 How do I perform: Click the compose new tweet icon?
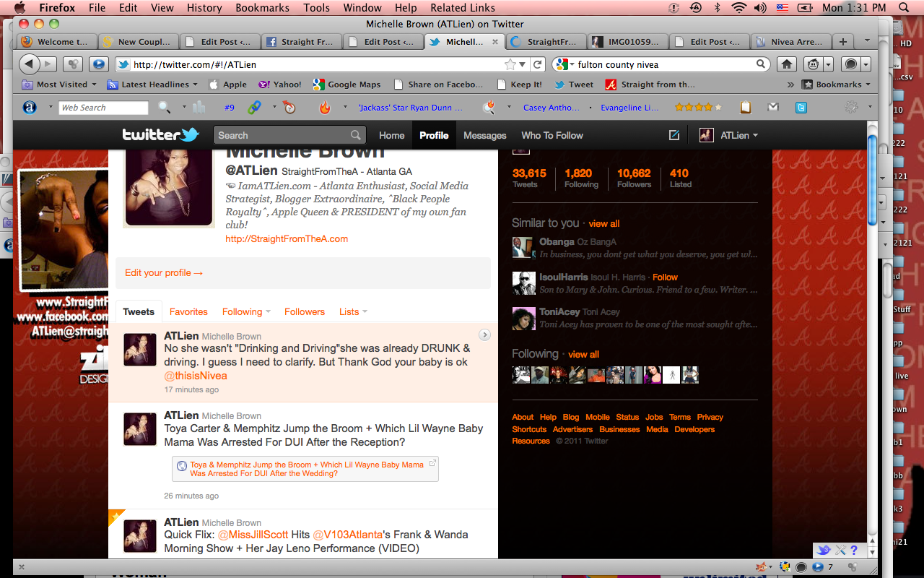click(x=674, y=135)
